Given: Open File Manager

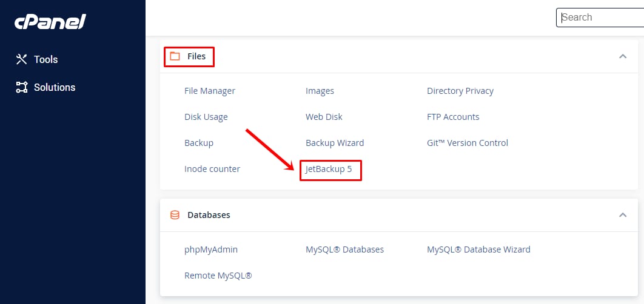Looking at the screenshot, I should tap(210, 91).
